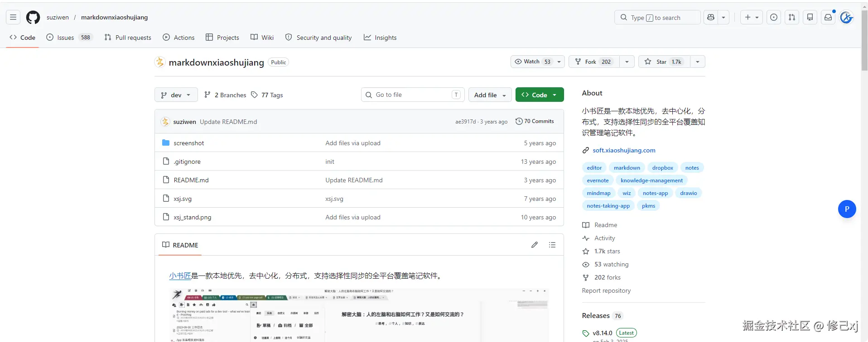Click the screenshot folder icon
The height and width of the screenshot is (342, 868).
[x=166, y=143]
